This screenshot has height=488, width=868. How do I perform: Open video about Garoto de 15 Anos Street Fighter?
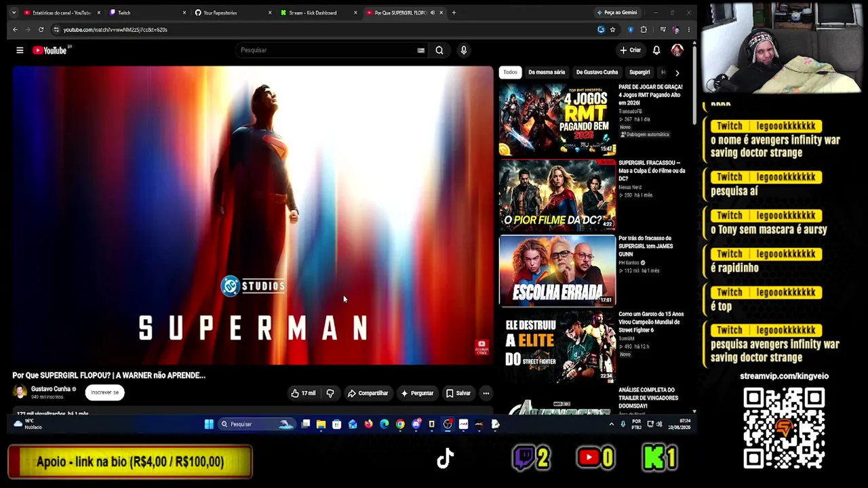[651, 322]
